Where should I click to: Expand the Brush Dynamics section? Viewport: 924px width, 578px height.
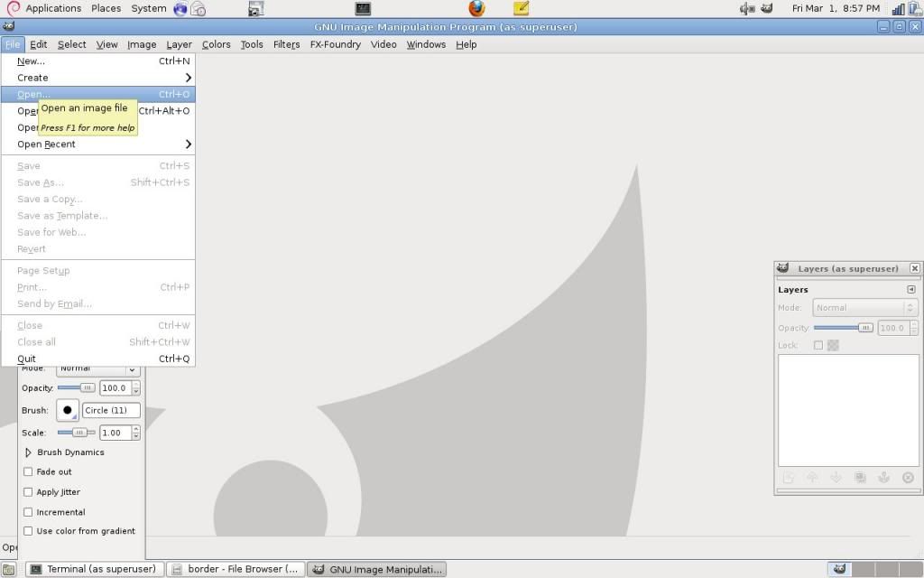28,452
